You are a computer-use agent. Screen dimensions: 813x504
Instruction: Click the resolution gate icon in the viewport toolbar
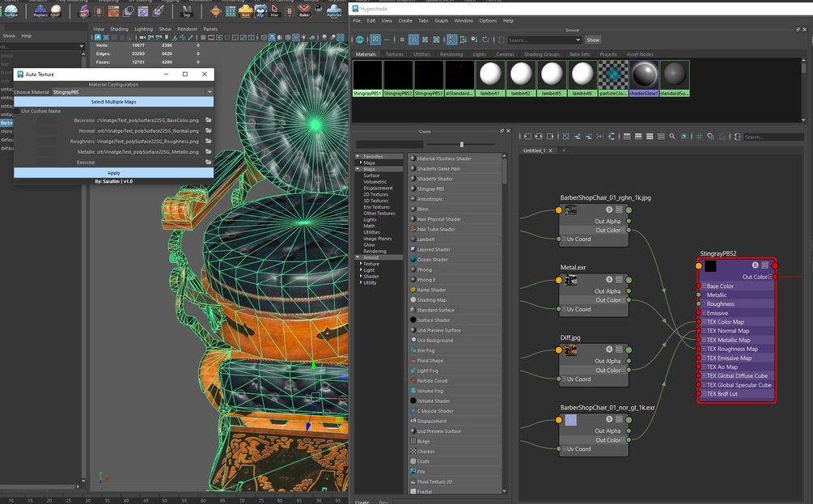pos(218,36)
